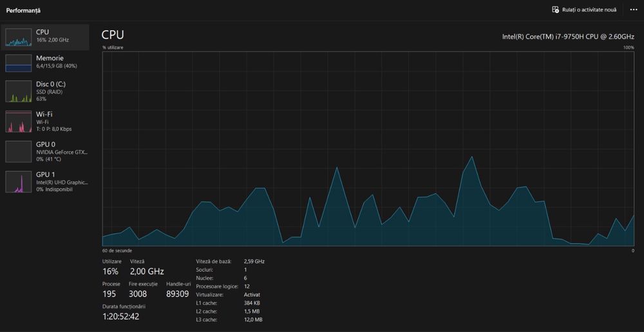The width and height of the screenshot is (644, 332).
Task: Click the 16% Utilizare value
Action: point(110,272)
